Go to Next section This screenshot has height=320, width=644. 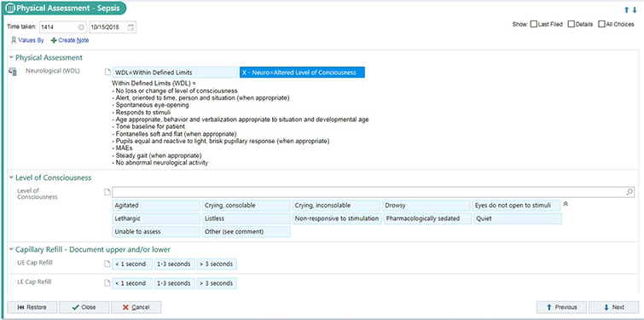tap(613, 307)
